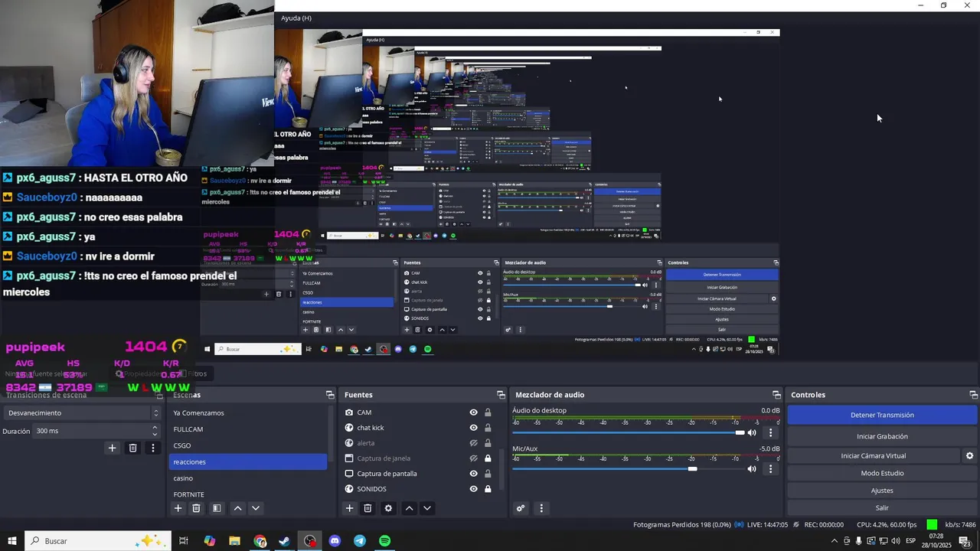Image resolution: width=980 pixels, height=551 pixels.
Task: Open source properties gear in Fuentes toolbar
Action: pyautogui.click(x=388, y=508)
